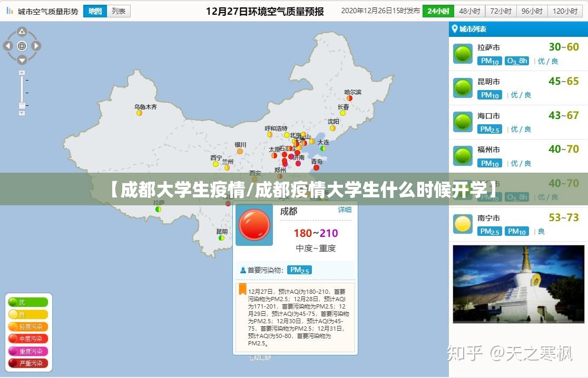The image size is (588, 378).
Task: Click the Urumqi (乌鲁木齐) city marker
Action: (x=139, y=113)
